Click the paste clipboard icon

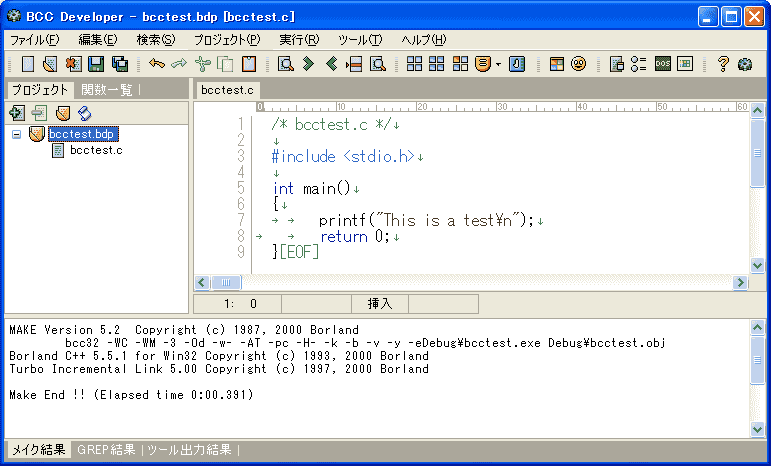(x=248, y=64)
